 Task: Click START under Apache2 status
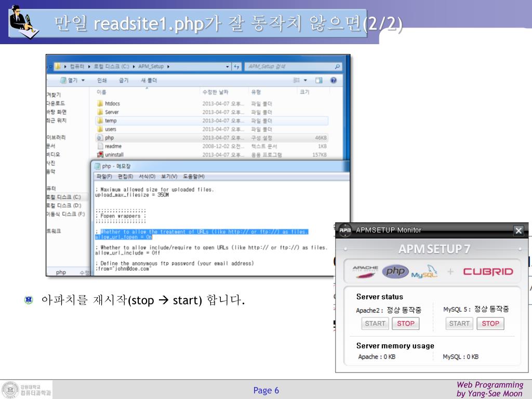(x=375, y=324)
